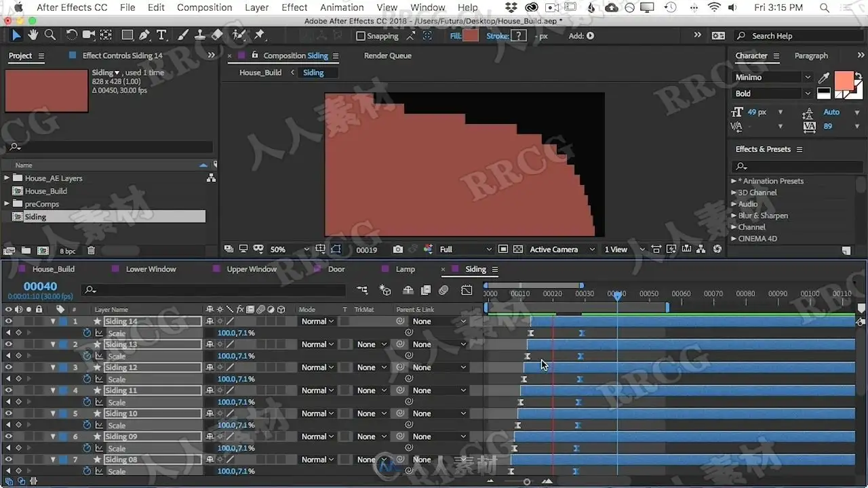Click the House_Build breadcrumb
Viewport: 868px width, 488px height.
(260, 73)
